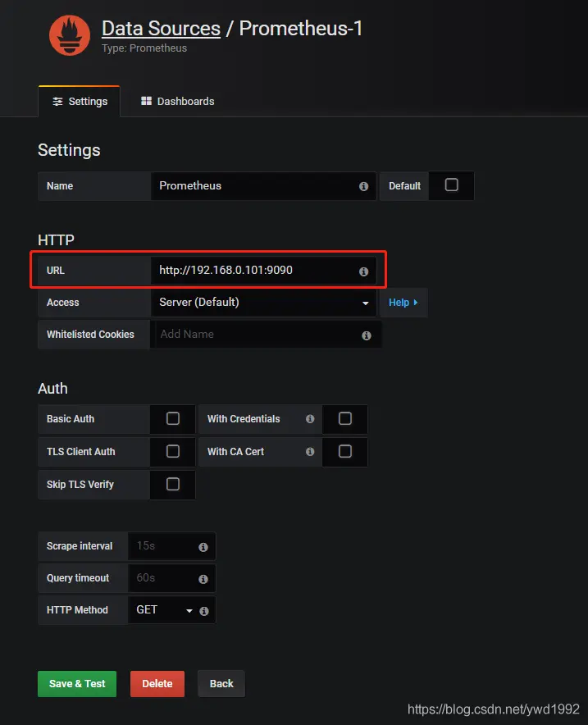This screenshot has width=588, height=725.
Task: Click the Query timeout info icon
Action: [x=203, y=579]
